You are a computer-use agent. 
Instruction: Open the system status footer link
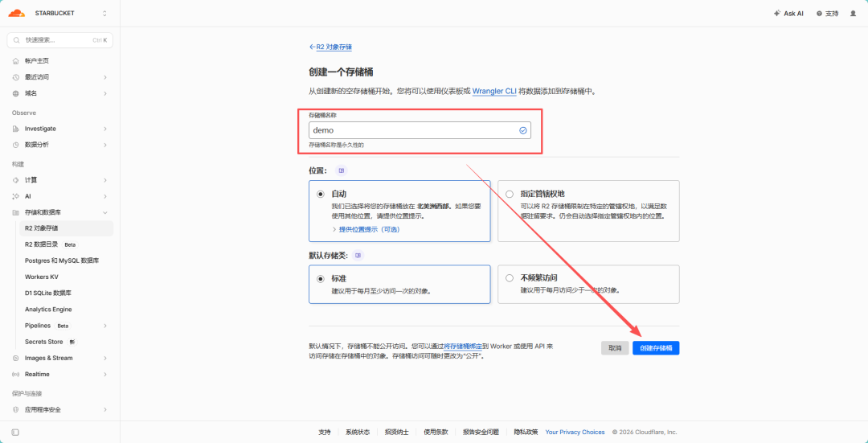point(358,432)
